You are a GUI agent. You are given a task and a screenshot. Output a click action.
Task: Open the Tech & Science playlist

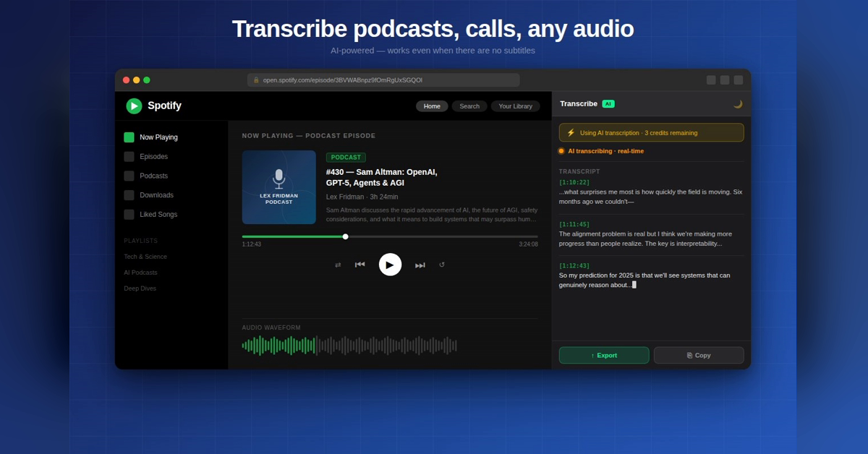click(x=145, y=257)
